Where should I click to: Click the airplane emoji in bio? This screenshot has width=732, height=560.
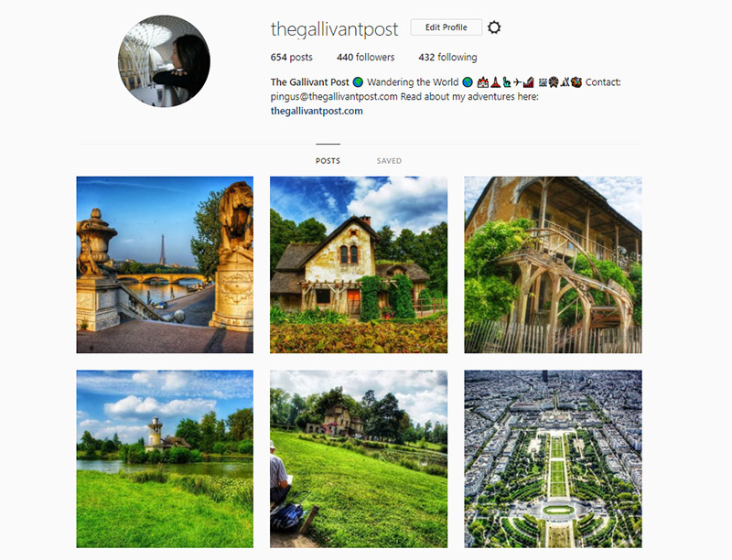pos(517,82)
